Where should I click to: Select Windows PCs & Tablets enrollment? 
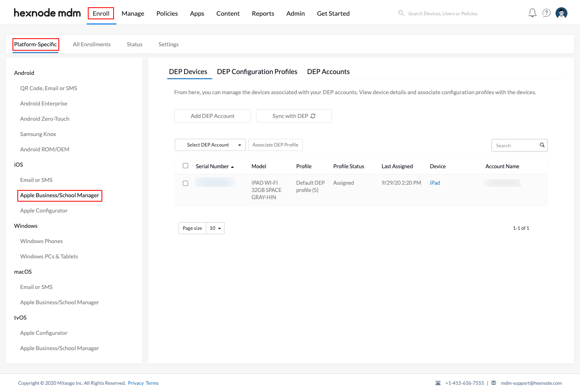(x=49, y=256)
